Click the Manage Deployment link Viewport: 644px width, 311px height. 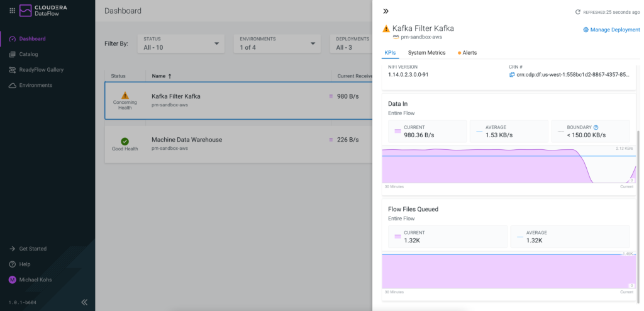(611, 30)
